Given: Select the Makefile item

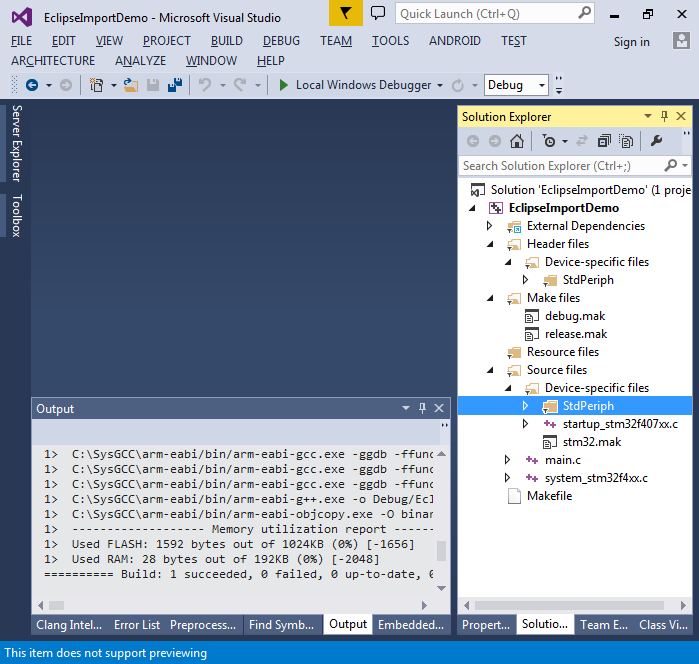Looking at the screenshot, I should pos(549,496).
